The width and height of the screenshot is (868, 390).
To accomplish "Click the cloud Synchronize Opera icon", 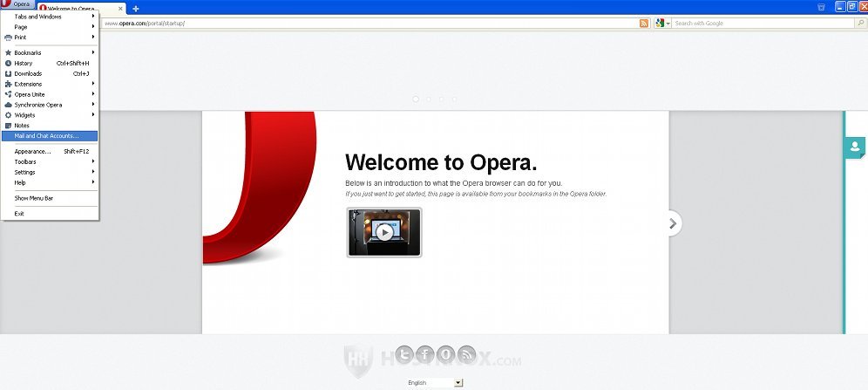I will coord(9,105).
